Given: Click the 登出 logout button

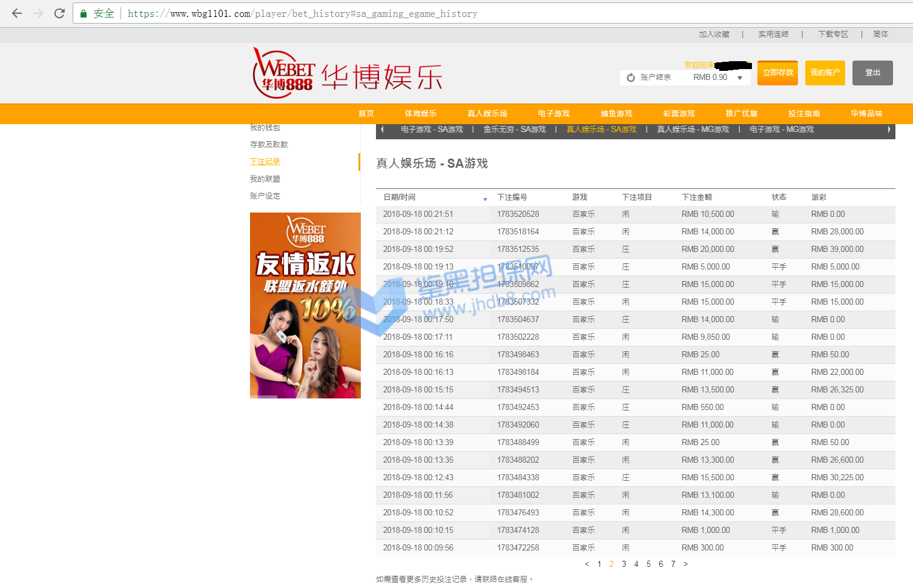Looking at the screenshot, I should [872, 73].
